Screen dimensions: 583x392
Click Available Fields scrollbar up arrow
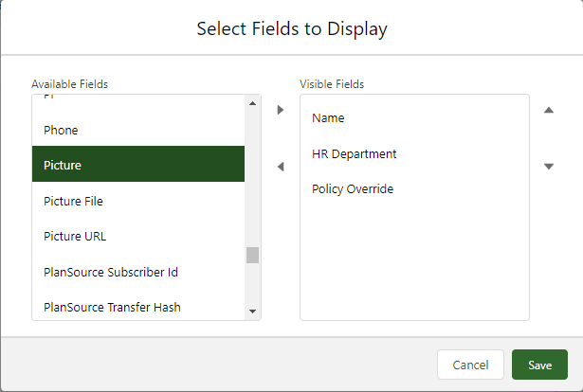click(x=252, y=103)
